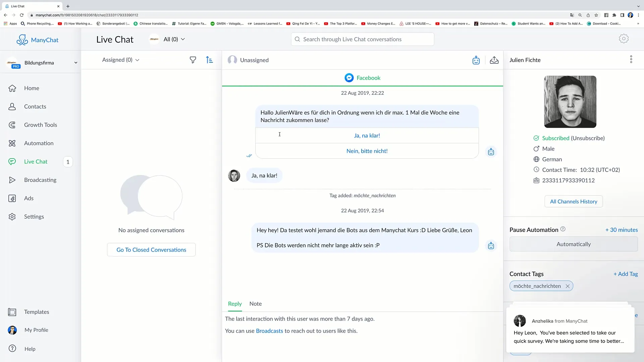Screen dimensions: 644x362
Task: Click the Tag added: möchte_nachrichten entry
Action: pos(362,195)
